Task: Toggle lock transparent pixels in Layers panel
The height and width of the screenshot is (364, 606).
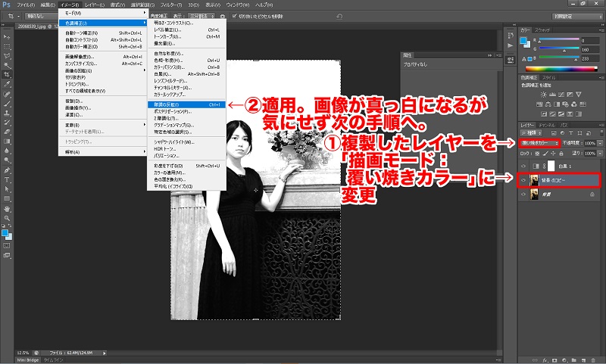Action: (x=537, y=153)
